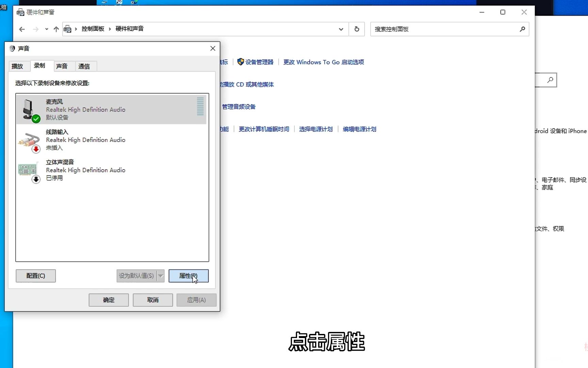
Task: Close the 声音 dialog
Action: [x=213, y=48]
